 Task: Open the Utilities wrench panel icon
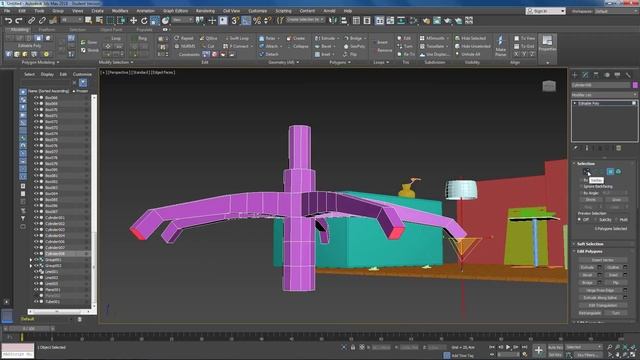point(628,75)
